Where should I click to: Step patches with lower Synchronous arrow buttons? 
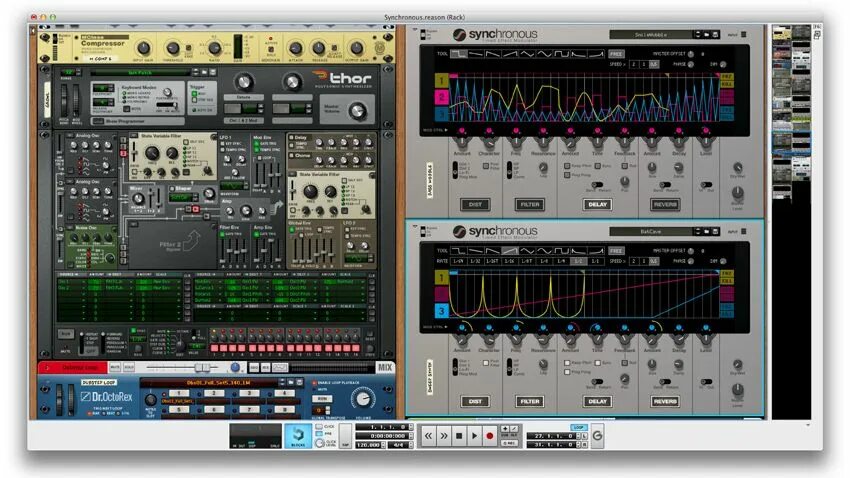[x=698, y=231]
